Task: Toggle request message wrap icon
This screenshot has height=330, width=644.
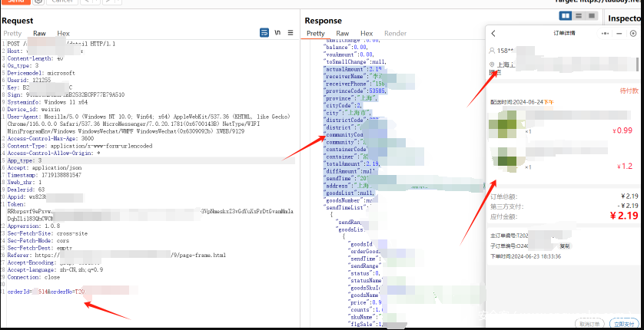Action: (265, 33)
